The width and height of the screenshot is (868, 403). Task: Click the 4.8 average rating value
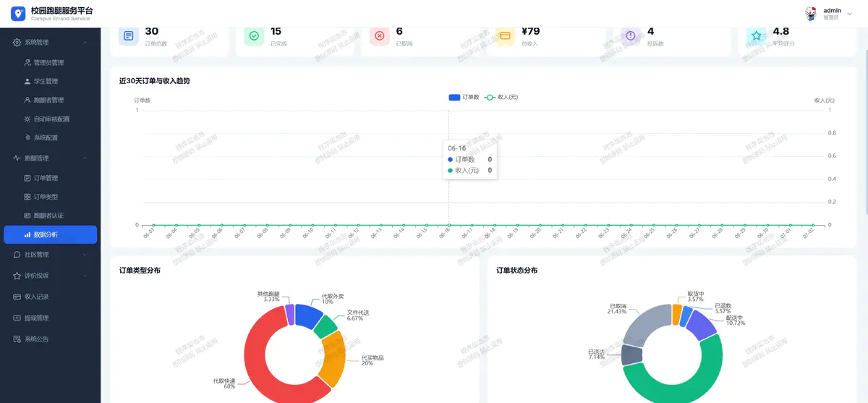[x=781, y=31]
